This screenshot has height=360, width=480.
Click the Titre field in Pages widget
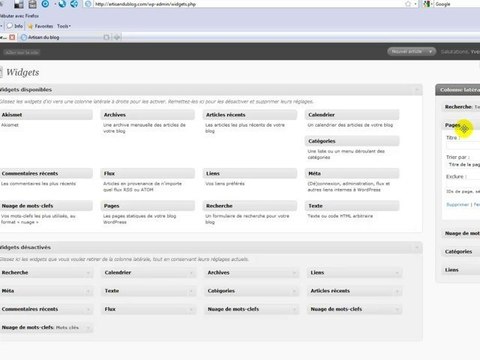pyautogui.click(x=463, y=145)
